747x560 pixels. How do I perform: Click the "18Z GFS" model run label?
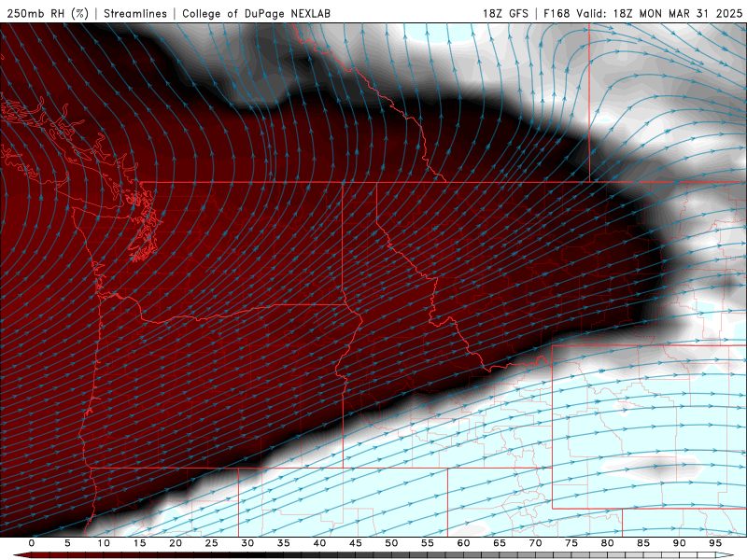point(505,13)
